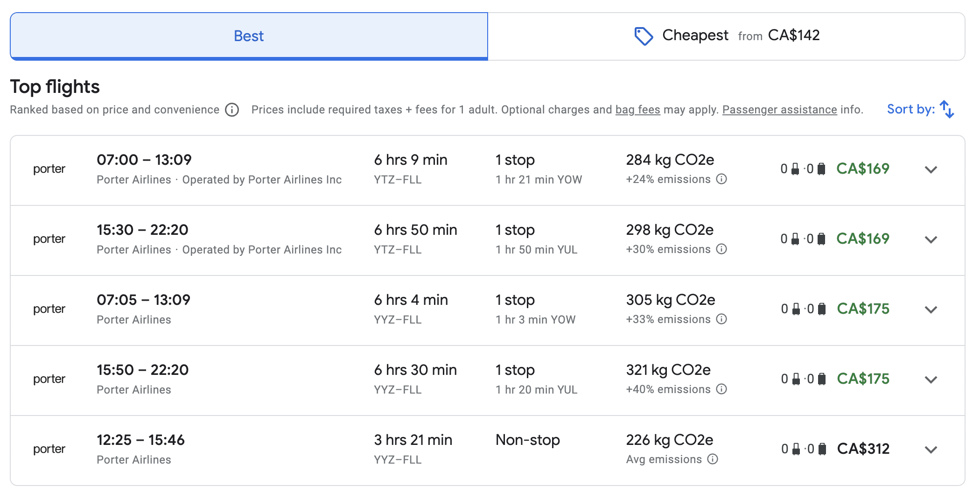Open emissions info for 298 kg flight
Viewport: 980px width, 493px height.
tap(721, 249)
